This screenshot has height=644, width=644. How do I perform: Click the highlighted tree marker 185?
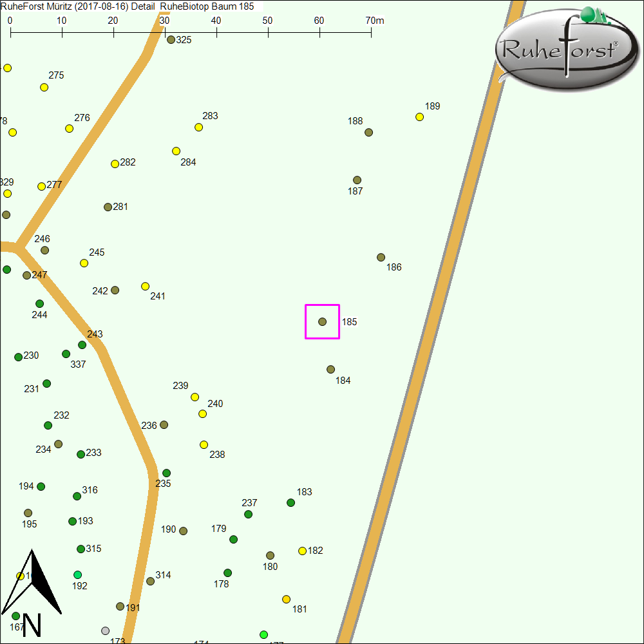(x=323, y=321)
